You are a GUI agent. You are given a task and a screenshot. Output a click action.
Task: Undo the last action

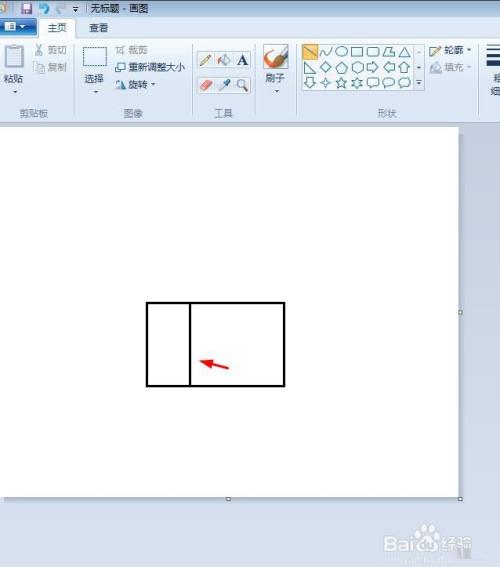44,8
